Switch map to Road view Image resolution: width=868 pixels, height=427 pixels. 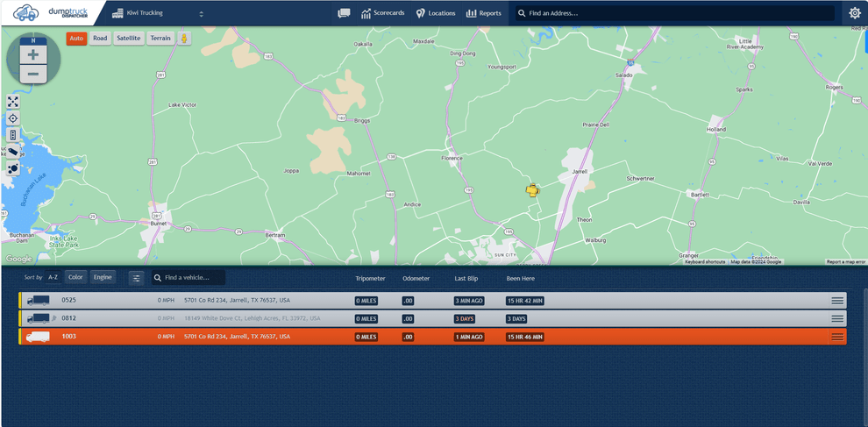[100, 39]
